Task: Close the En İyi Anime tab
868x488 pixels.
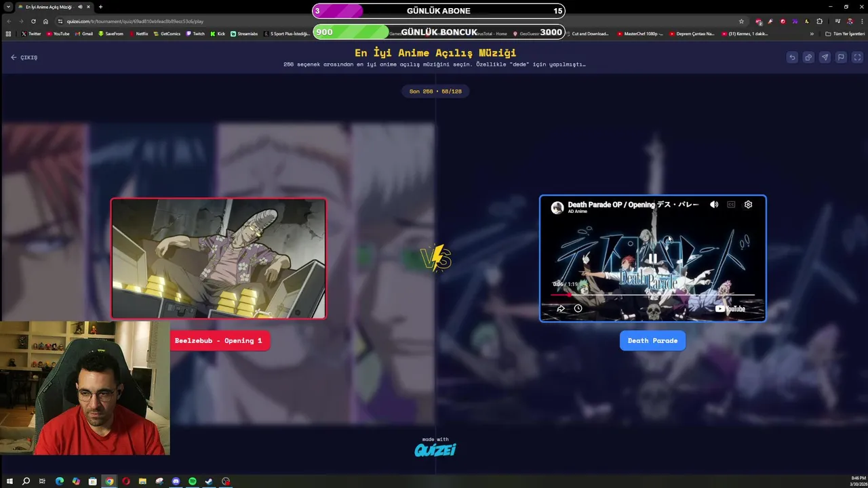Action: pos(90,7)
